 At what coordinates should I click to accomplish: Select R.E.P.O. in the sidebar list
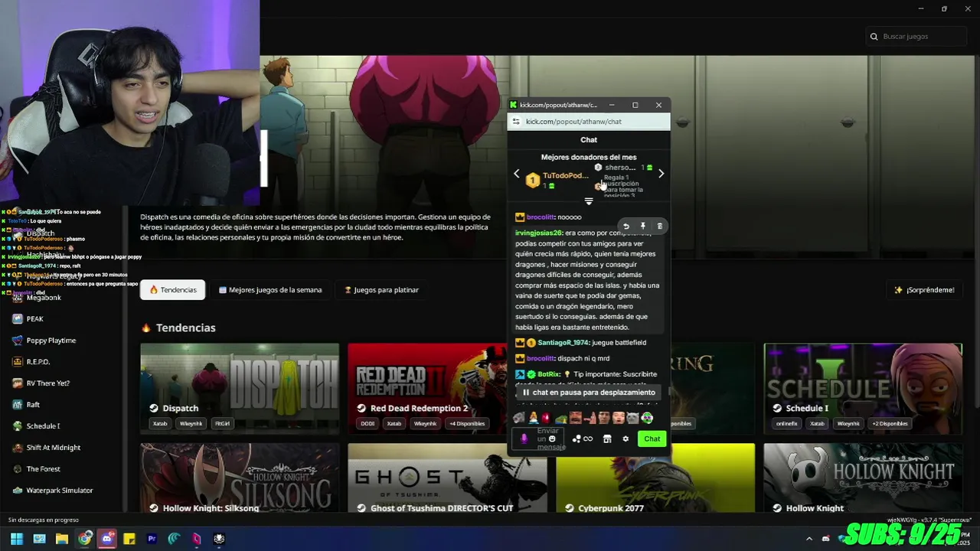(x=38, y=362)
